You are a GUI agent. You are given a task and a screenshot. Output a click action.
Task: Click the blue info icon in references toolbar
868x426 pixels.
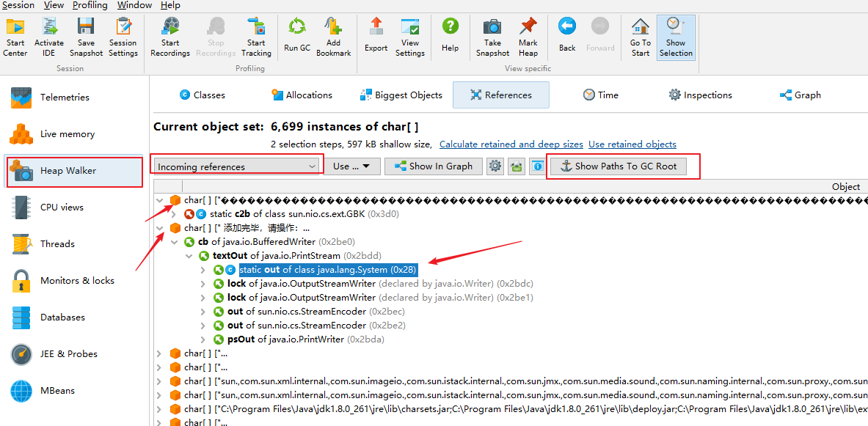(x=537, y=166)
